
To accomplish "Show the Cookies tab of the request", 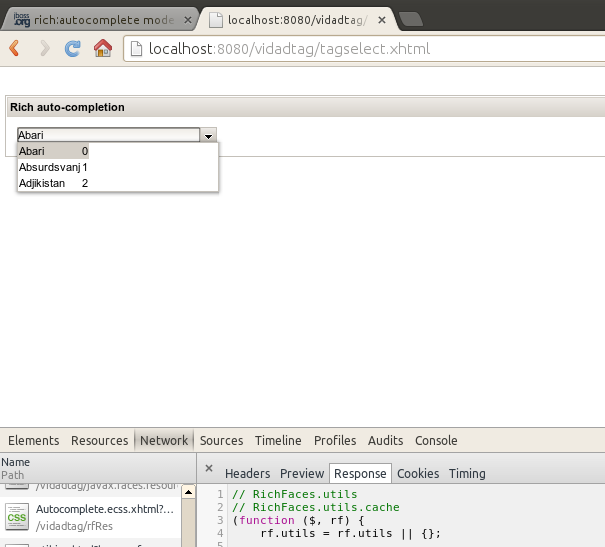I will click(x=418, y=474).
